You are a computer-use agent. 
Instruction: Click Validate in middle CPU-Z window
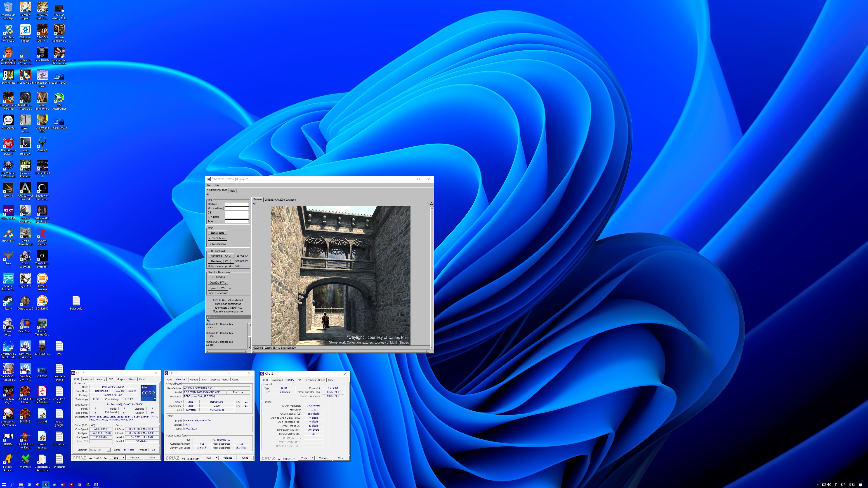(x=227, y=458)
